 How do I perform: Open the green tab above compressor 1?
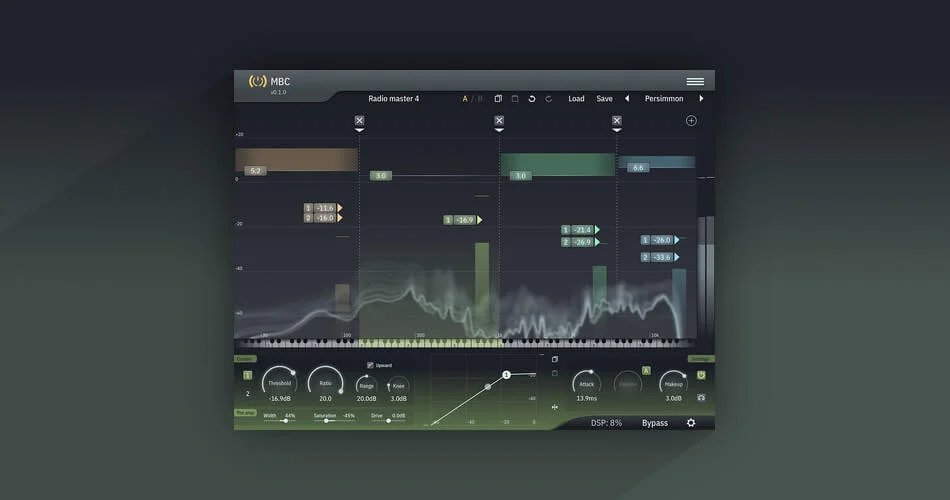click(x=245, y=359)
